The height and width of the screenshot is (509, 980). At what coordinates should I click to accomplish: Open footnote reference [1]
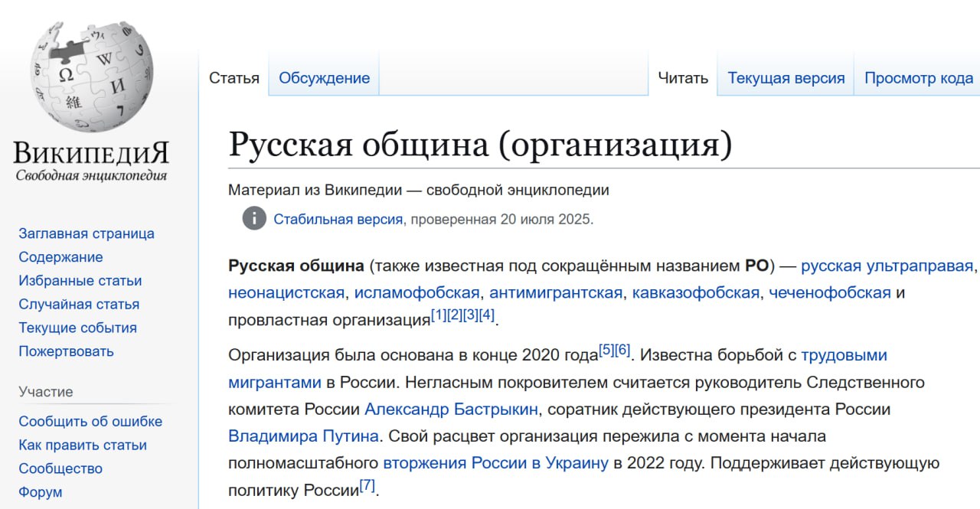(438, 315)
